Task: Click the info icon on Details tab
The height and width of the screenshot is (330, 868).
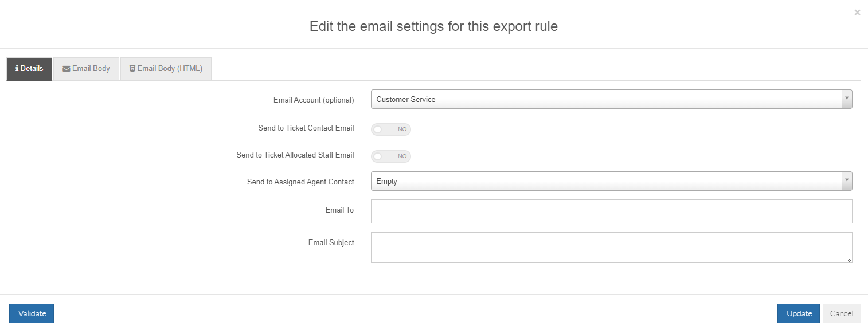Action: point(17,69)
